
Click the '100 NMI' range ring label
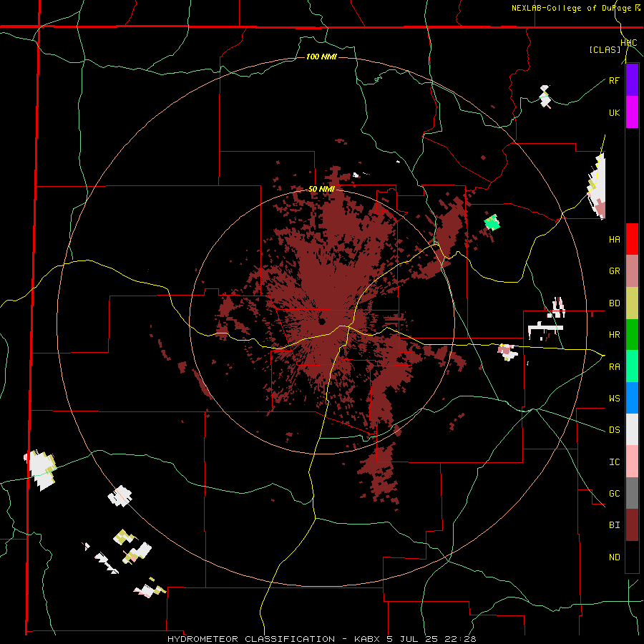point(321,57)
